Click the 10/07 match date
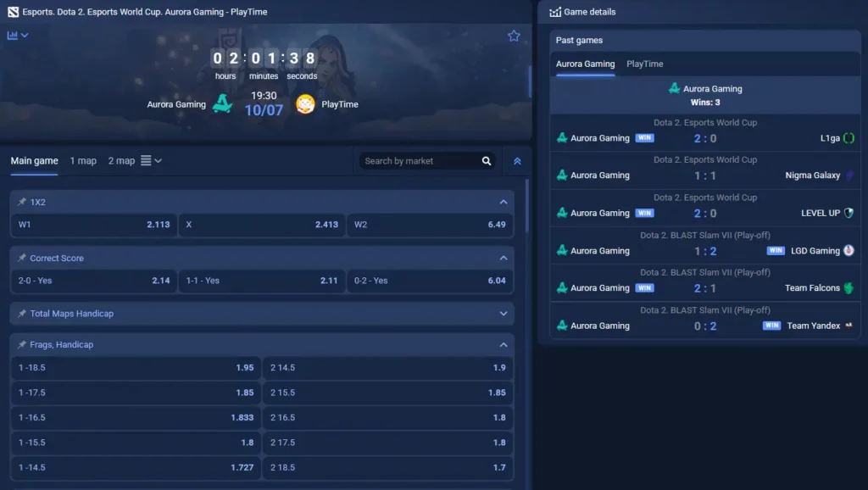This screenshot has height=490, width=868. tap(264, 110)
